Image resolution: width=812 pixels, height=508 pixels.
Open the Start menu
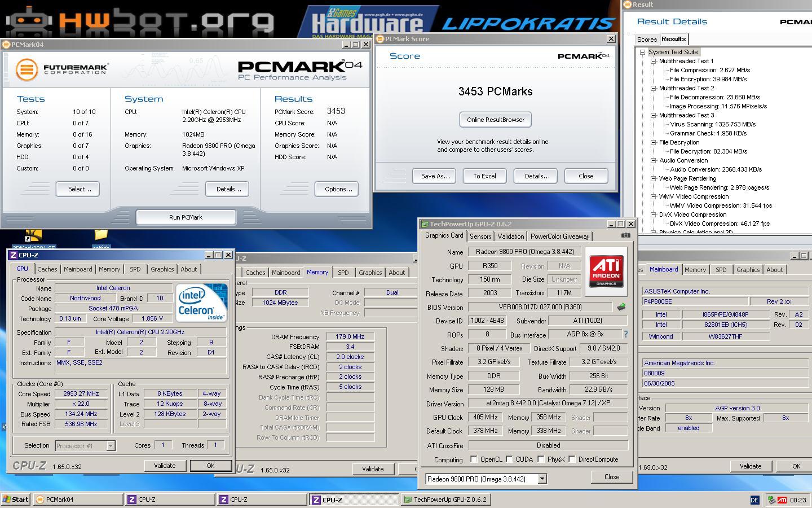pos(16,500)
